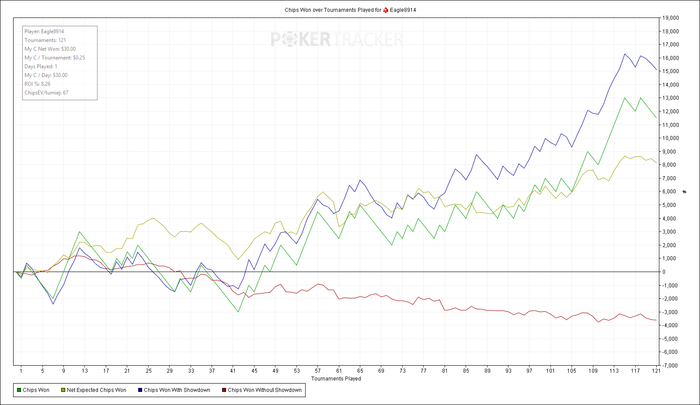Click the chart title 'Chips Won over Tournaments Played'
The width and height of the screenshot is (700, 405).
[x=329, y=10]
